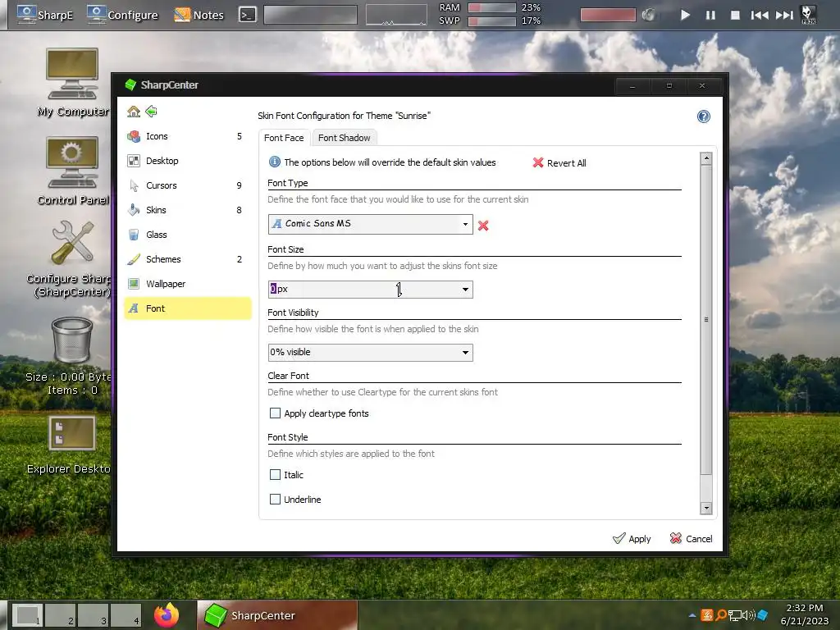Click the stop button in top bar
The height and width of the screenshot is (630, 840).
[736, 15]
